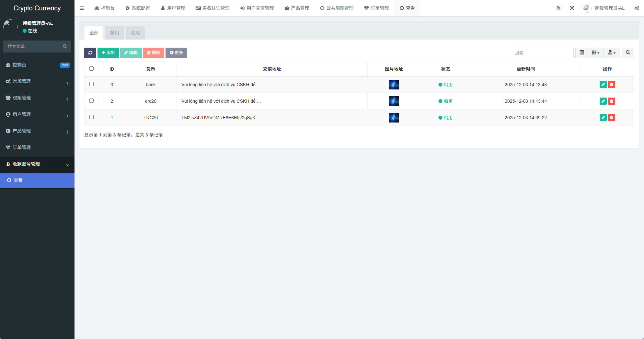
Task: Toggle the card view icon near search box
Action: click(x=581, y=53)
